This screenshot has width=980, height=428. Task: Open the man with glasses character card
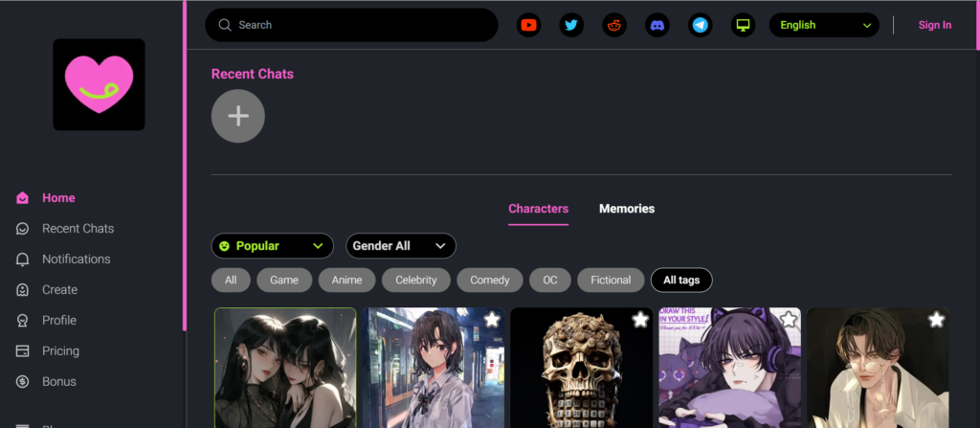click(x=878, y=368)
